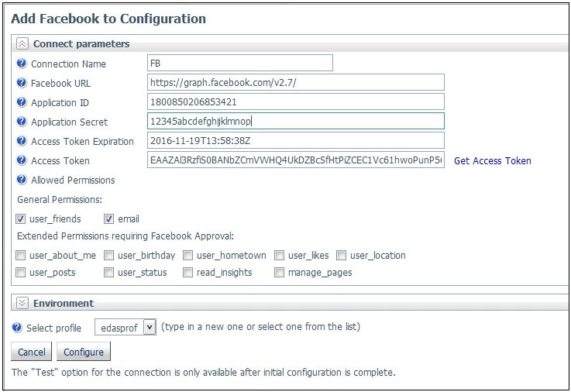Click the Allowed Permissions label
The height and width of the screenshot is (392, 571).
[73, 180]
